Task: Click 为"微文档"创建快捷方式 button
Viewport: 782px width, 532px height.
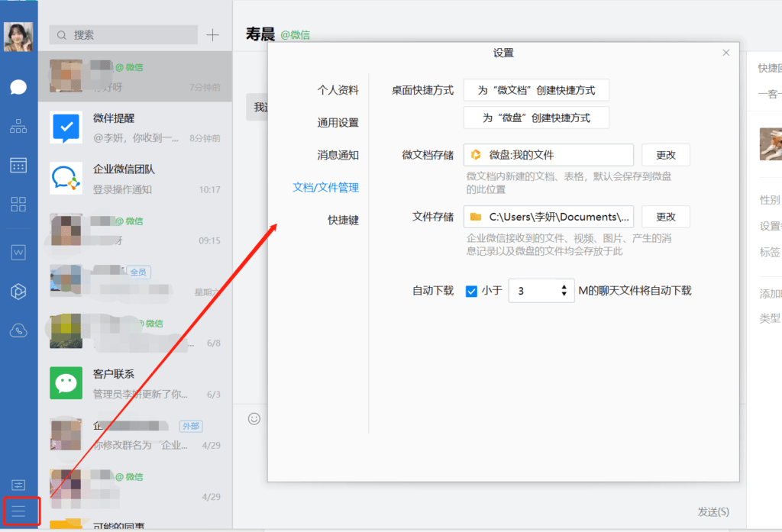Action: pyautogui.click(x=536, y=90)
